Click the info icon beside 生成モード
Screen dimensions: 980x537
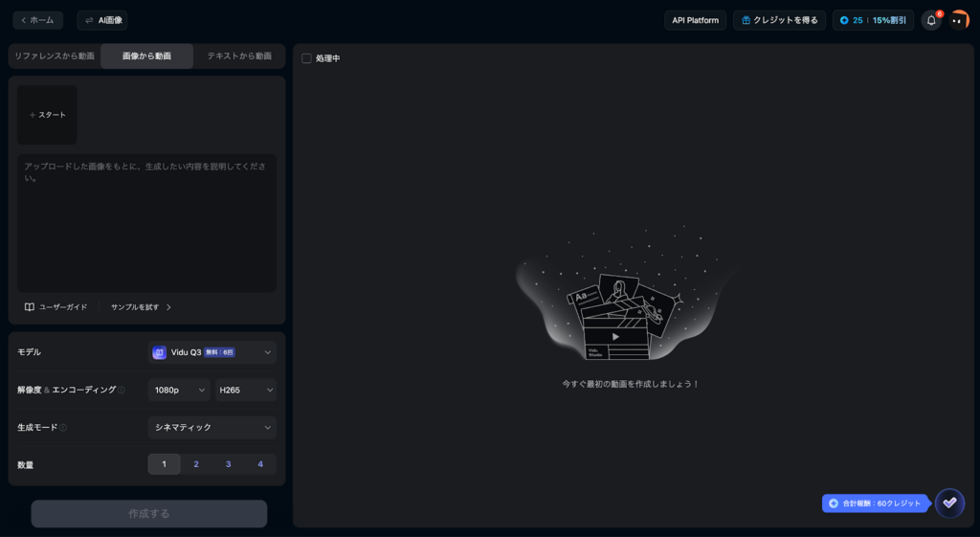point(63,428)
